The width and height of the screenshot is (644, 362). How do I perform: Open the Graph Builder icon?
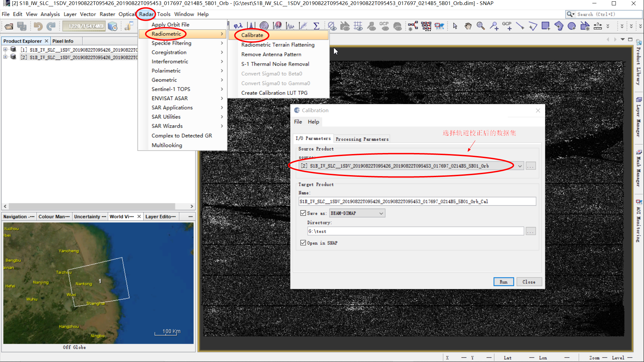coord(413,26)
